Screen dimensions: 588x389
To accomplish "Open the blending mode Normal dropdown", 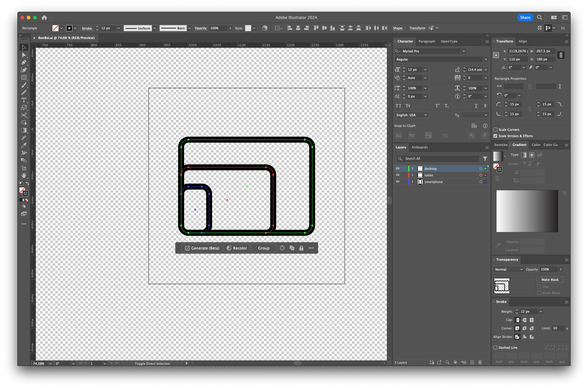I will point(508,269).
